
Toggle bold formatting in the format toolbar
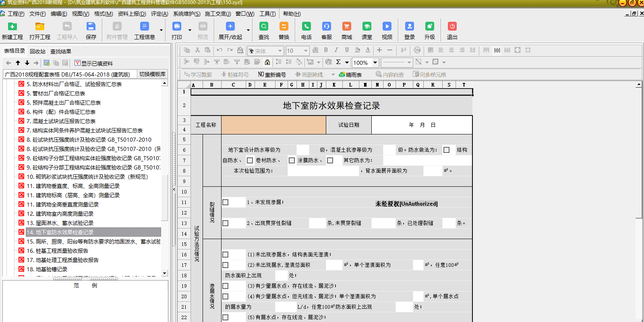pos(326,50)
